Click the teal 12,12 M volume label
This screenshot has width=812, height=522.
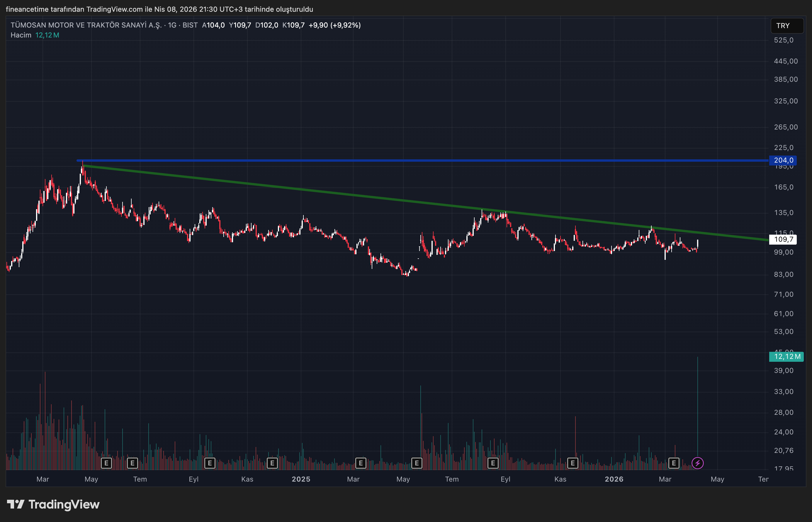point(786,356)
